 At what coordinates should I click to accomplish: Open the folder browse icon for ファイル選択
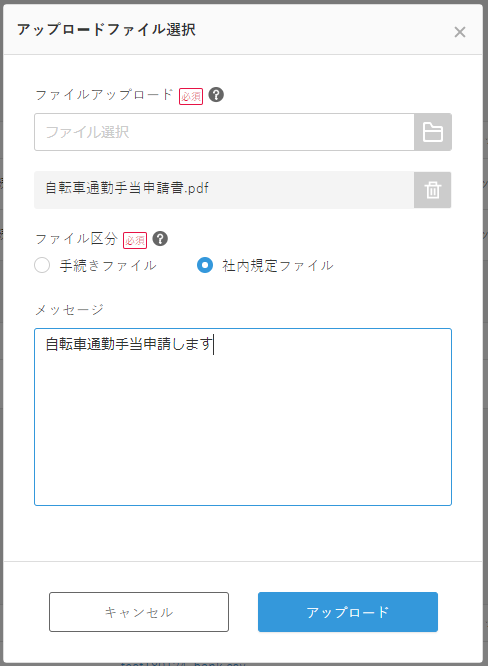coord(432,132)
